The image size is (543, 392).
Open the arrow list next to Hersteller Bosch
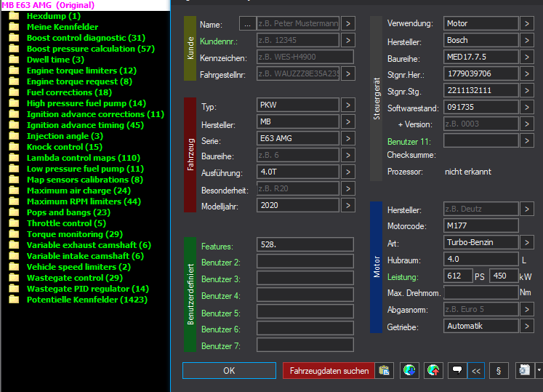click(x=527, y=40)
